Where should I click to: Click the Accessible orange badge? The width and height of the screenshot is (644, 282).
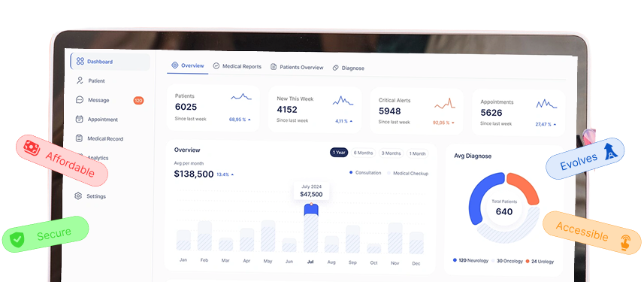pos(591,232)
